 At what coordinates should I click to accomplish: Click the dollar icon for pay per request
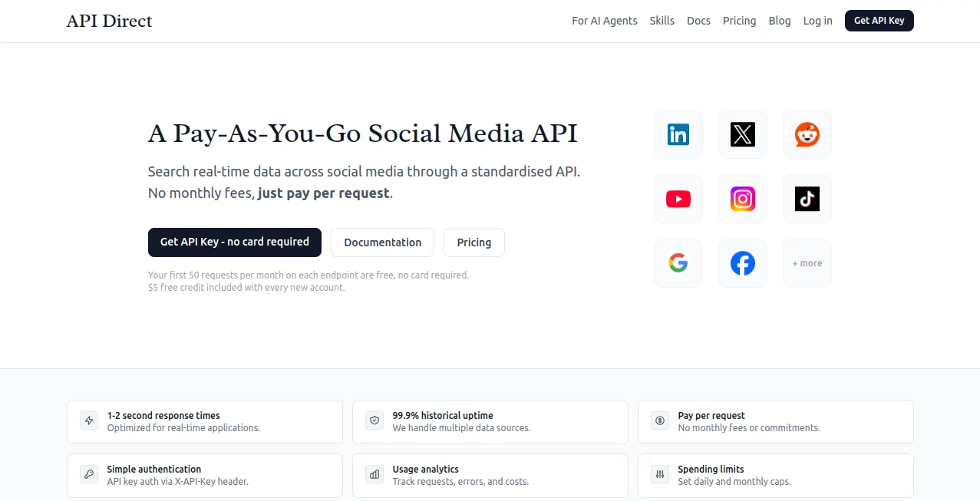[660, 420]
